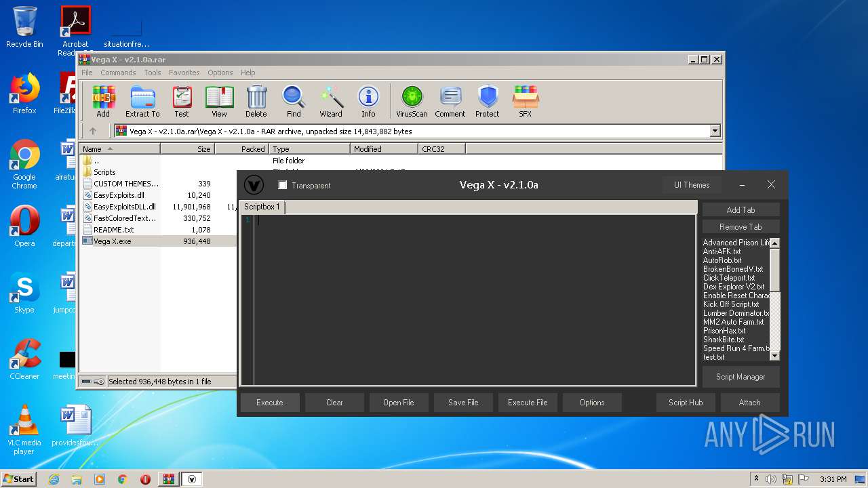This screenshot has width=868, height=488.
Task: Open Skype desktop shortcut
Action: (x=24, y=293)
